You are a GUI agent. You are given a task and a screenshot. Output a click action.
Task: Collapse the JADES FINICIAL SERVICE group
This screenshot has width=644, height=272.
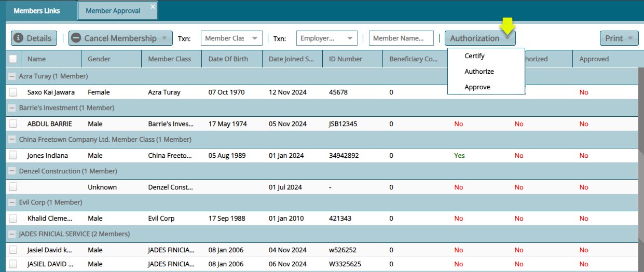point(12,234)
